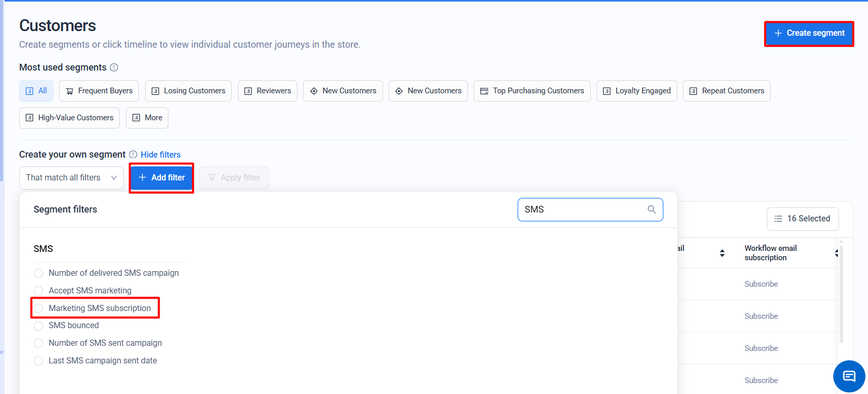Switch to the All segment tab
The height and width of the screenshot is (394, 868).
point(36,91)
